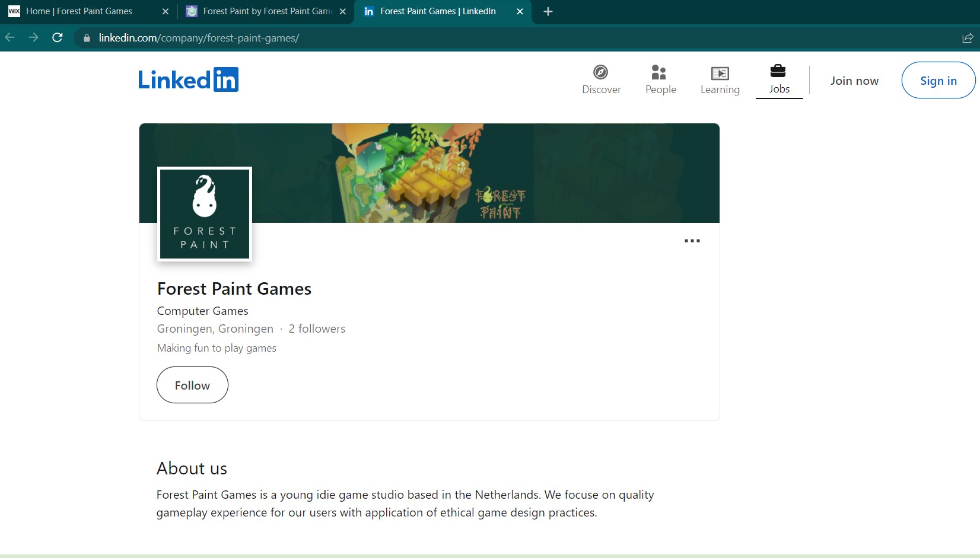This screenshot has width=980, height=558.
Task: Open the three-dot more options menu
Action: tap(692, 241)
